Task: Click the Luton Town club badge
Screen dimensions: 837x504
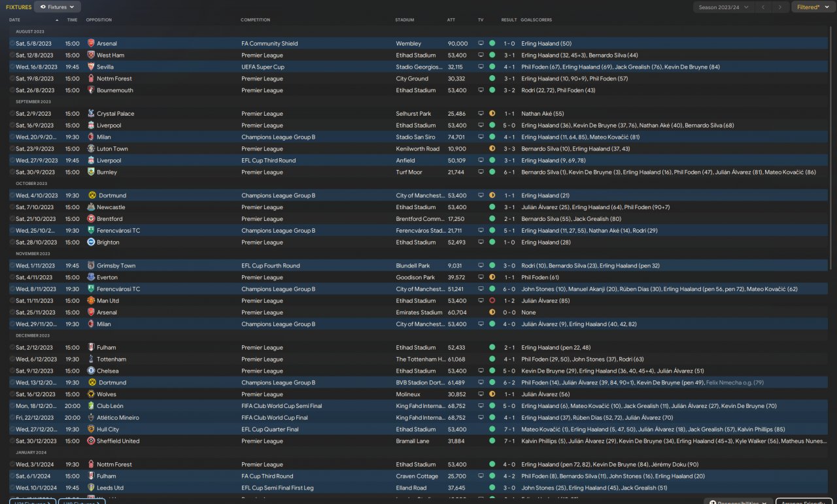Action: click(x=91, y=149)
